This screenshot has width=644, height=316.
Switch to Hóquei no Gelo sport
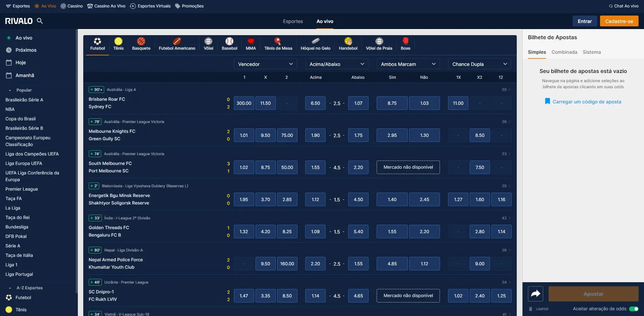coord(315,44)
